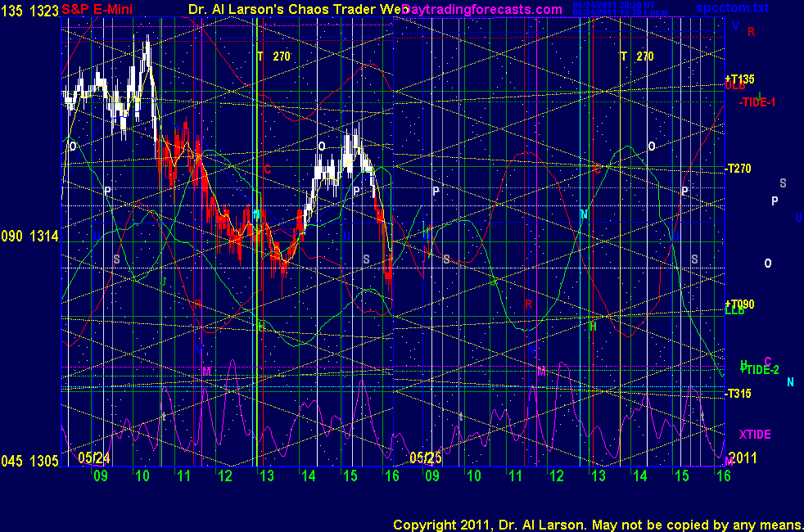804x532 pixels.
Task: Click the copyright notice at bottom
Action: pos(598,525)
